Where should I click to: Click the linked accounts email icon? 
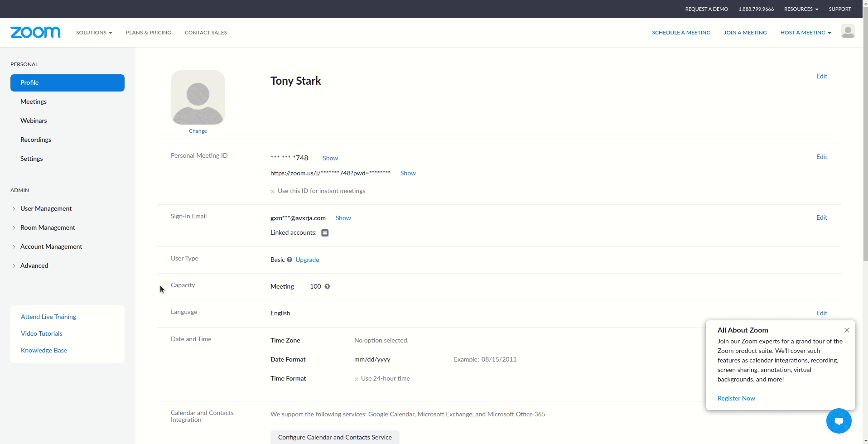pyautogui.click(x=325, y=233)
